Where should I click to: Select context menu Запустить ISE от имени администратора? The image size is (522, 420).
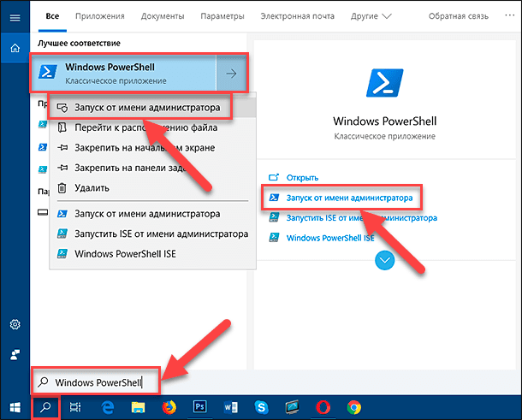point(153,234)
